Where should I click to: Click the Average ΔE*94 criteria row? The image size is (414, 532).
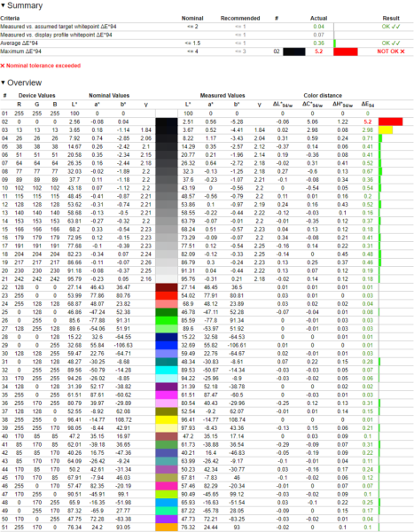[207, 43]
